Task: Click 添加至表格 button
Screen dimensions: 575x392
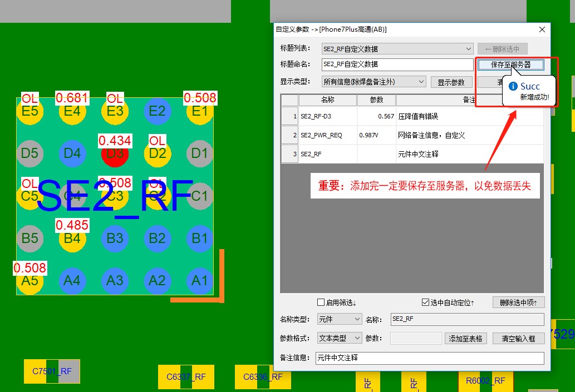Action: (x=466, y=339)
